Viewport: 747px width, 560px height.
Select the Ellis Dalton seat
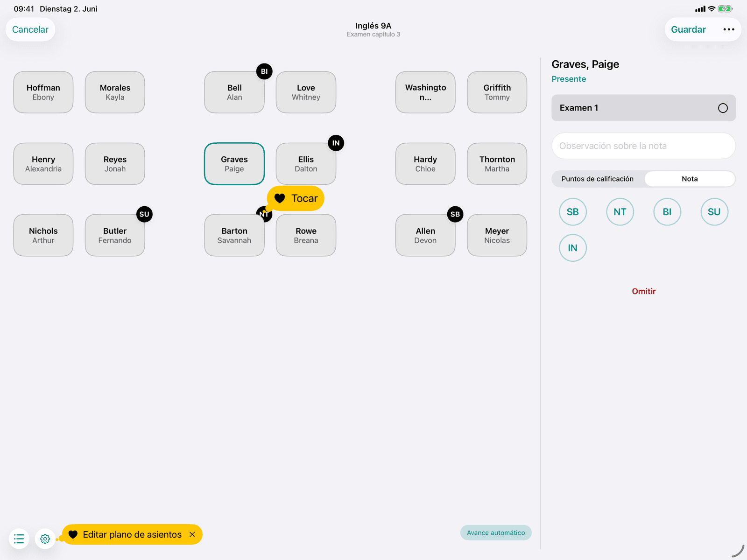pyautogui.click(x=306, y=164)
